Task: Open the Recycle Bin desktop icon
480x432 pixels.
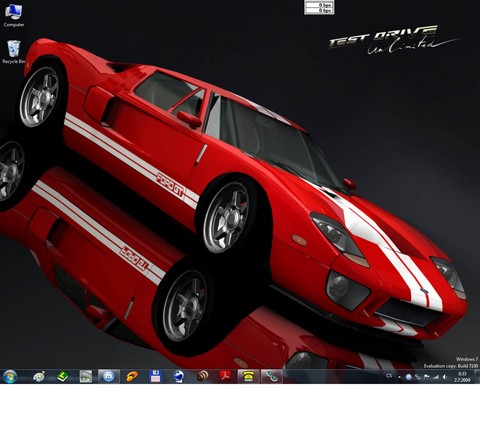Action: click(14, 52)
